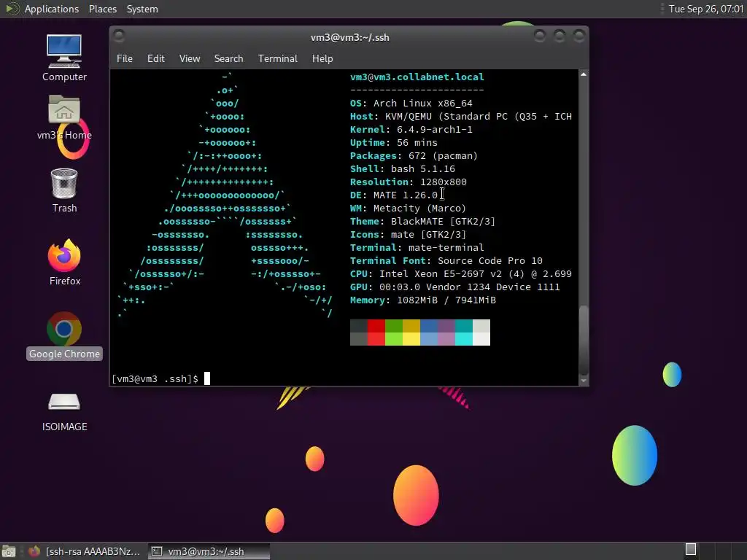Open the terminal Edit menu
This screenshot has width=747, height=560.
(x=156, y=58)
